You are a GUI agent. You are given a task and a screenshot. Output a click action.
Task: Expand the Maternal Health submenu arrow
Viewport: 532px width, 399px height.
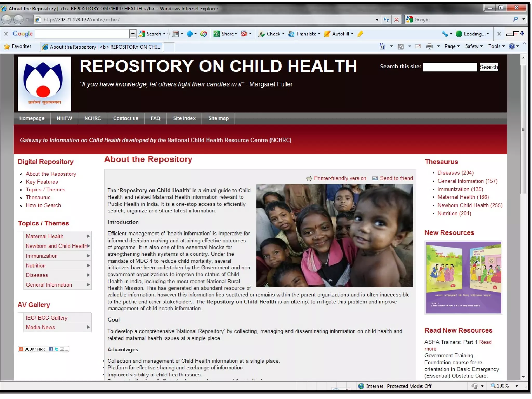point(88,236)
